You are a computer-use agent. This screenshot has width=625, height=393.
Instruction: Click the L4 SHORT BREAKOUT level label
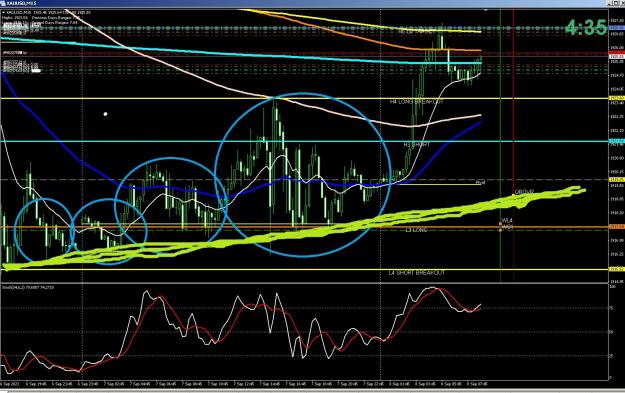[417, 273]
